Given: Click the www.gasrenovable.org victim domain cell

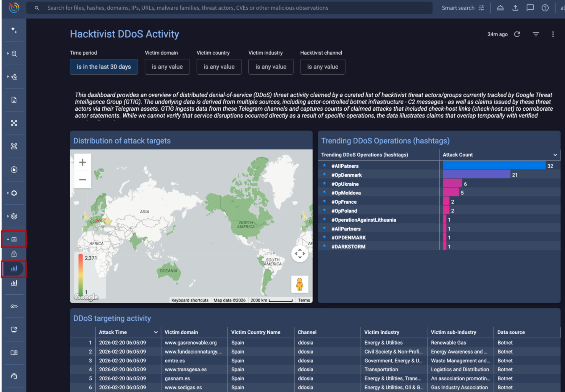Looking at the screenshot, I should [x=191, y=343].
